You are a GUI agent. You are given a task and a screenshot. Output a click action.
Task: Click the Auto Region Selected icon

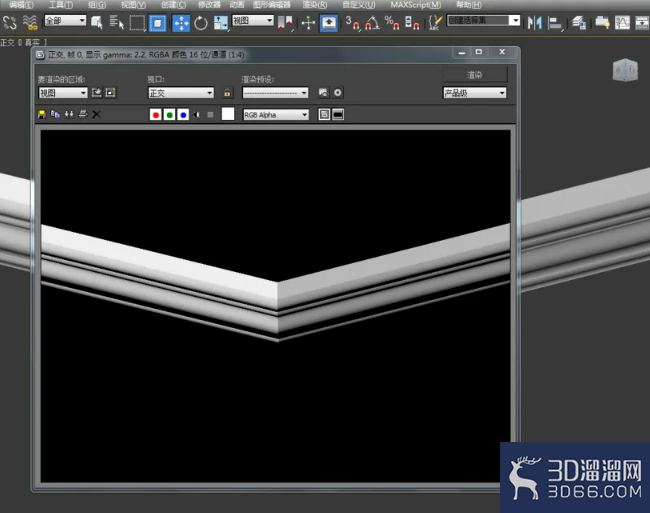(111, 92)
